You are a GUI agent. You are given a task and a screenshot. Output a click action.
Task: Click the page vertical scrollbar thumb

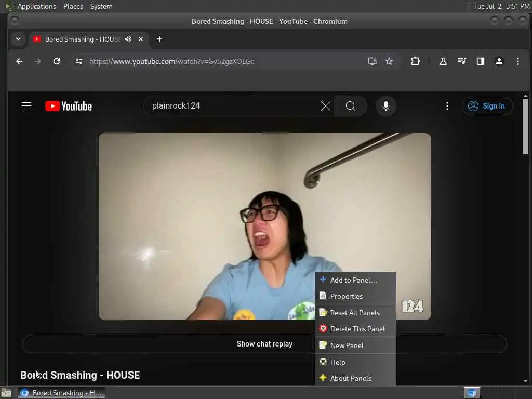pos(525,127)
